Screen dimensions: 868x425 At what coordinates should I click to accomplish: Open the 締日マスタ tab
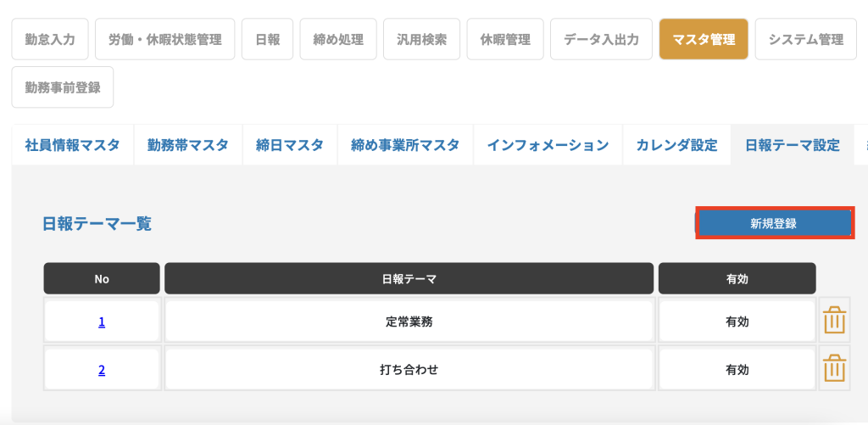coord(290,145)
